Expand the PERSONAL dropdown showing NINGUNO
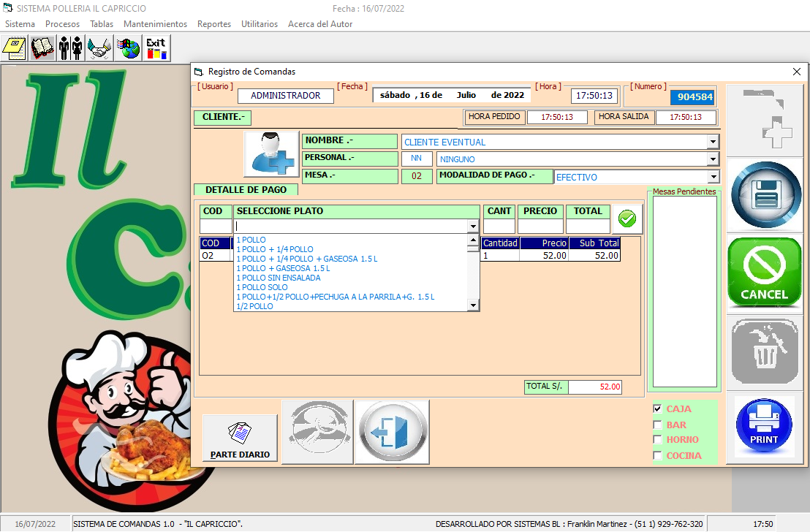 click(712, 159)
